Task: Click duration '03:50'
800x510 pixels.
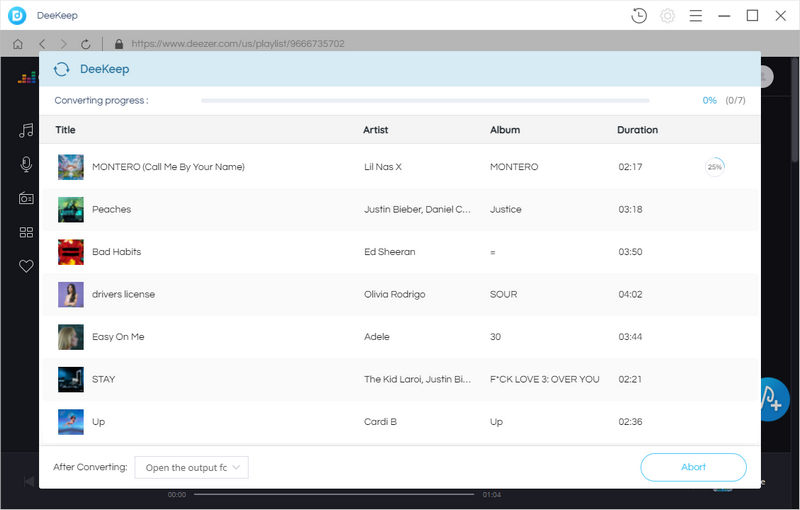Action: (x=630, y=251)
